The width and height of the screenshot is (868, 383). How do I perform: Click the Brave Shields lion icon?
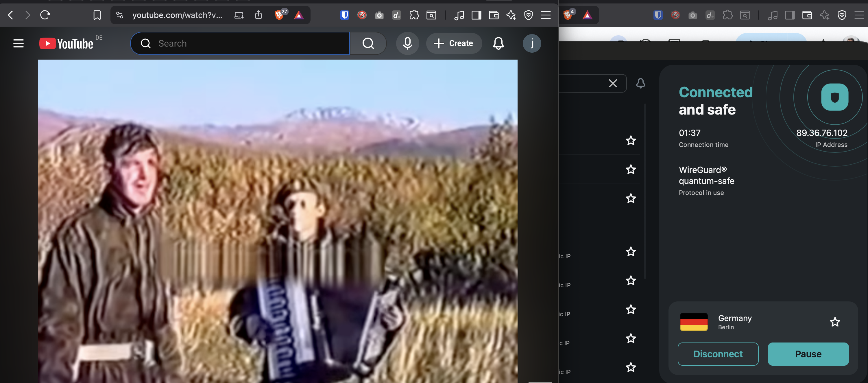pyautogui.click(x=279, y=15)
